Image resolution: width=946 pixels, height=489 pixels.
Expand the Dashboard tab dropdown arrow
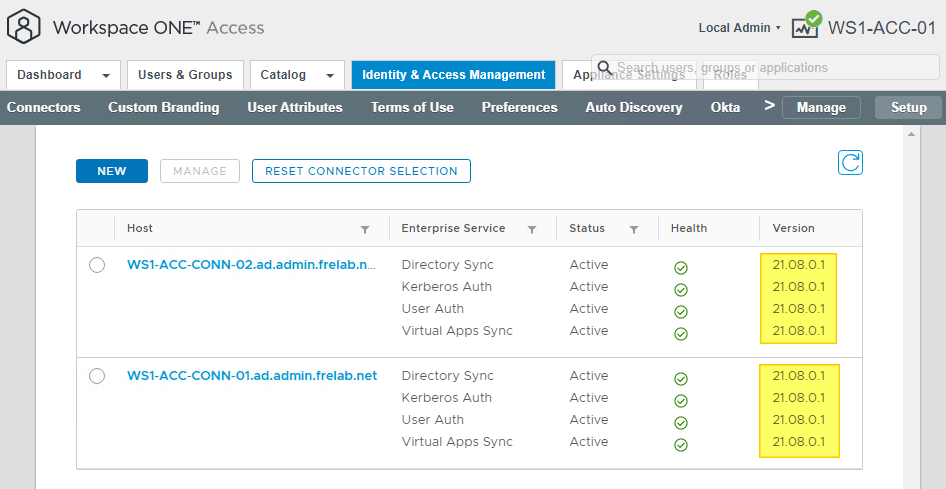click(105, 75)
